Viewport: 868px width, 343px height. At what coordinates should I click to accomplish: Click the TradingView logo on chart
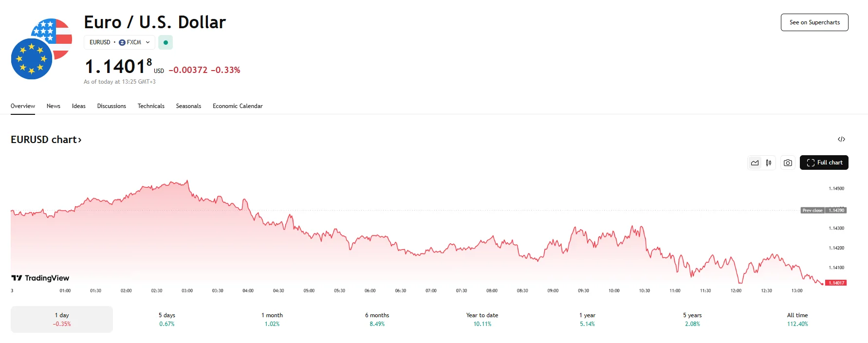pyautogui.click(x=40, y=278)
